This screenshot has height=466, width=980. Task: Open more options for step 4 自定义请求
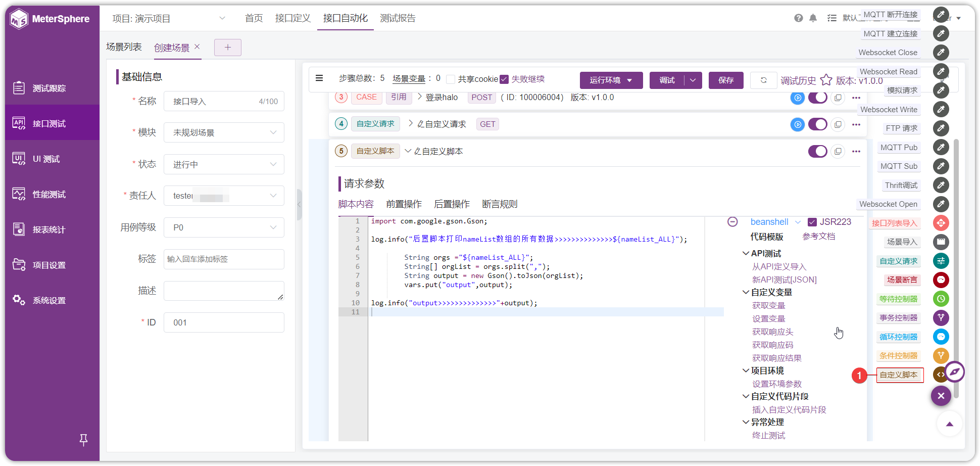856,124
